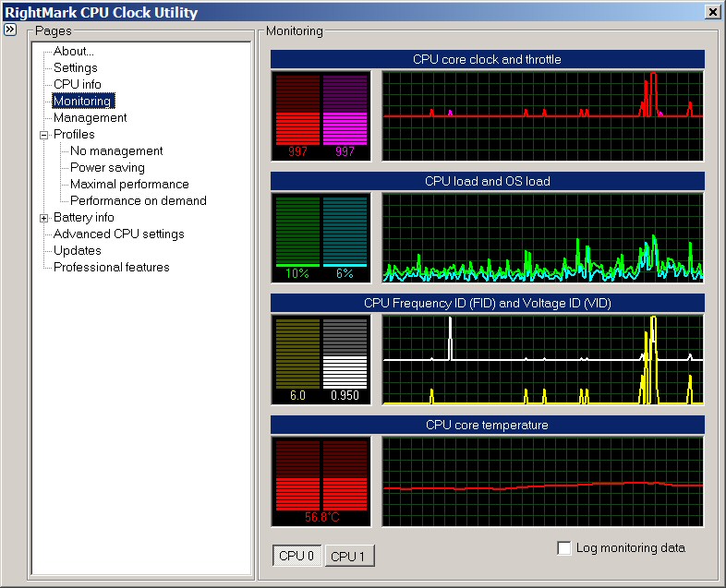
Task: Go to the Management page
Action: click(x=91, y=117)
